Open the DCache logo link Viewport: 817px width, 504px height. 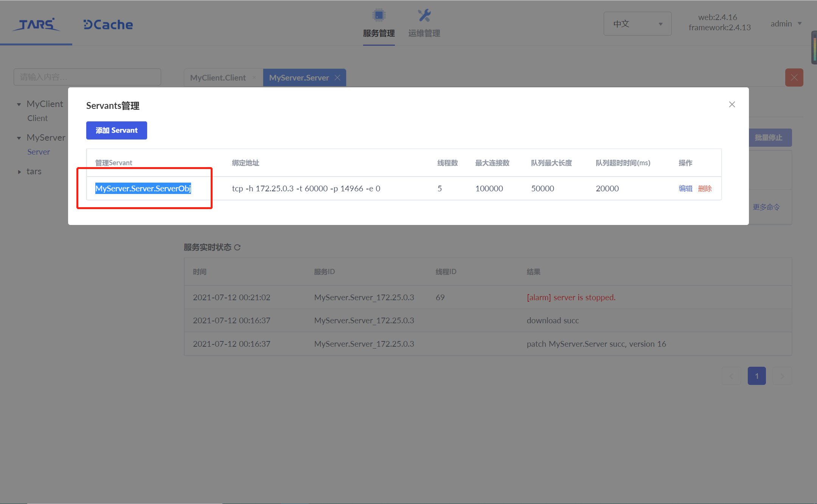[x=108, y=25]
